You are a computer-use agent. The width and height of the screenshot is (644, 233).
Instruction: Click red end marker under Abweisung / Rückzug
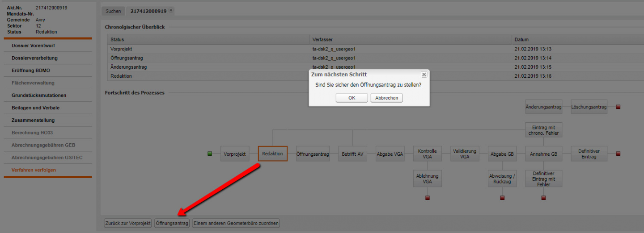(502, 198)
